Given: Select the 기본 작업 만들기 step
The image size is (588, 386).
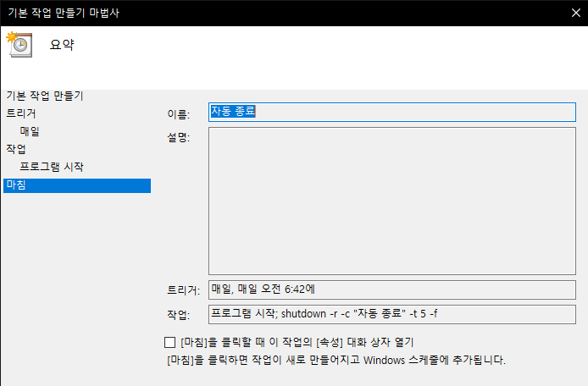Looking at the screenshot, I should 45,96.
